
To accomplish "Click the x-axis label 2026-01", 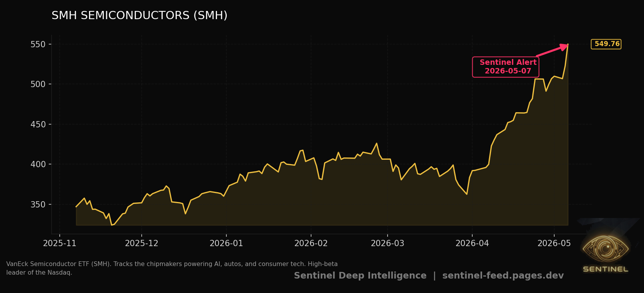I will [x=226, y=243].
